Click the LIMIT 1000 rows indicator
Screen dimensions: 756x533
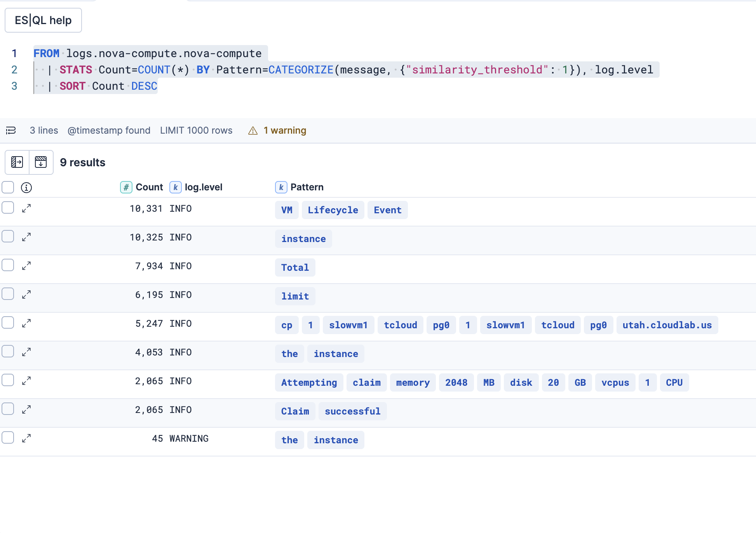[x=196, y=131]
